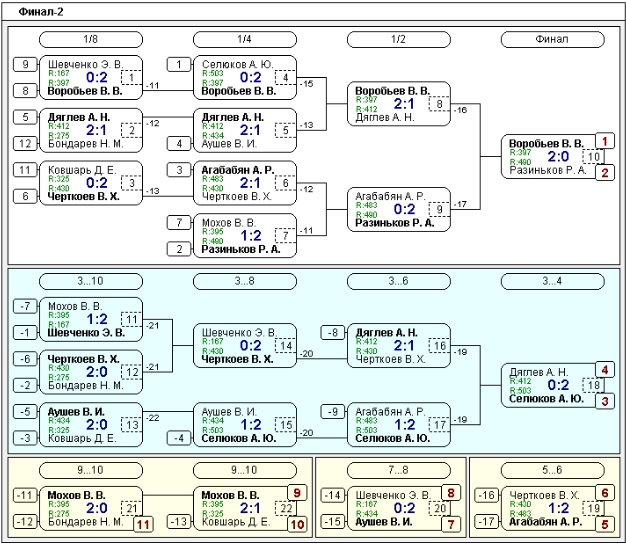
Task: Select "Воробьев В. В." in the 1/2 match
Action: (x=392, y=91)
